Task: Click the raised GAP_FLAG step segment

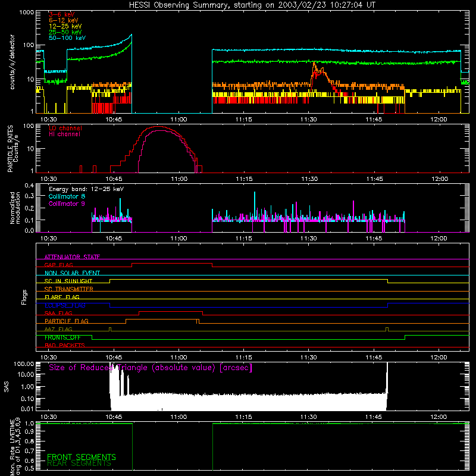Action: (x=172, y=263)
